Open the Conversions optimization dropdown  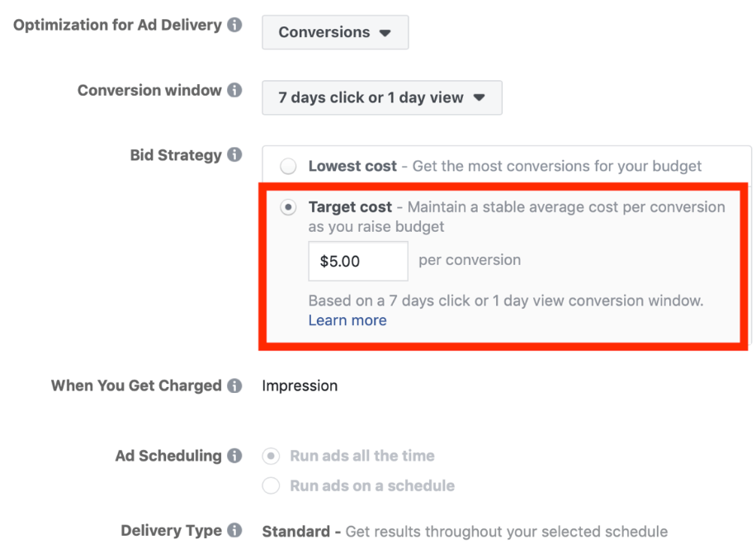tap(334, 33)
